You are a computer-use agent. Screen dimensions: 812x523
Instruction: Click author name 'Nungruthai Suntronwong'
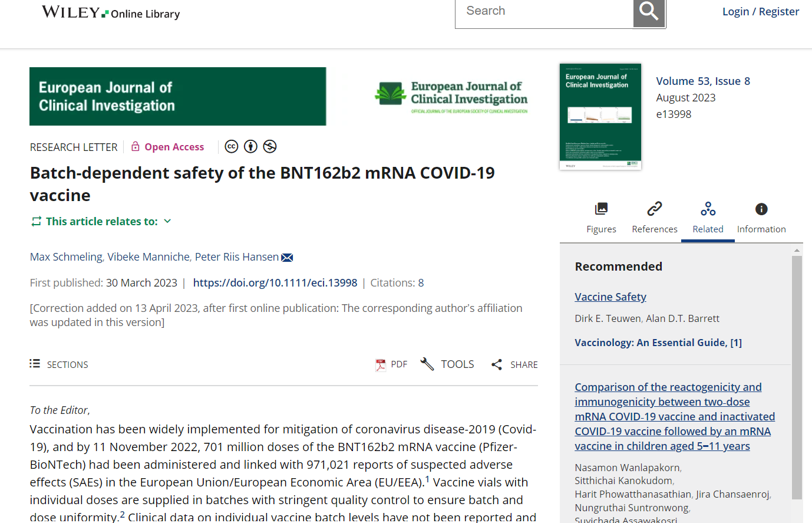click(x=631, y=508)
